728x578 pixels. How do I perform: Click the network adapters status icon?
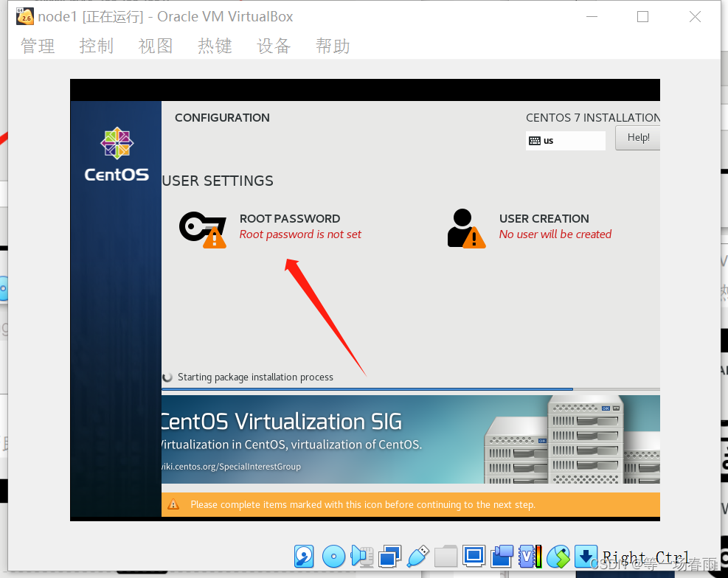(389, 556)
